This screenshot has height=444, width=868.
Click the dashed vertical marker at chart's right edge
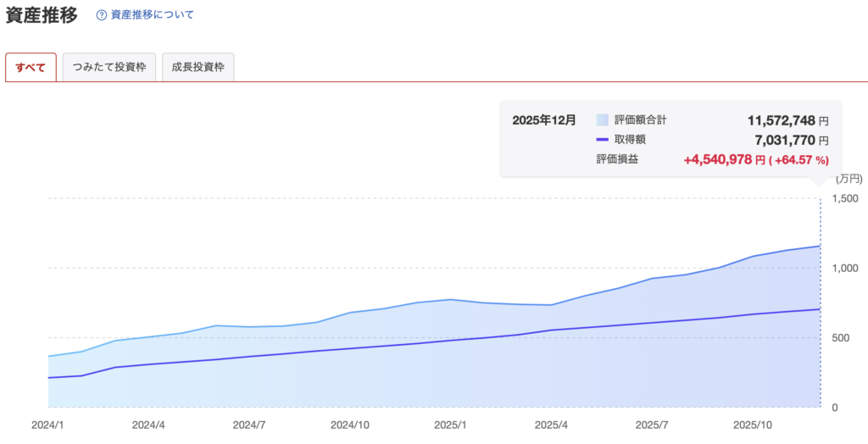(820, 297)
